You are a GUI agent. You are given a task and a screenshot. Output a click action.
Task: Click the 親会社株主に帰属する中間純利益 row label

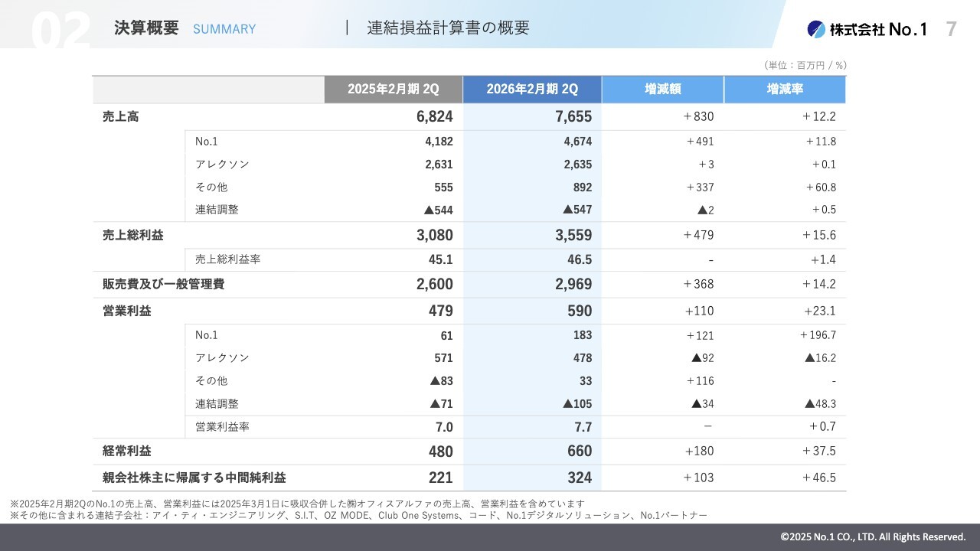coord(194,478)
